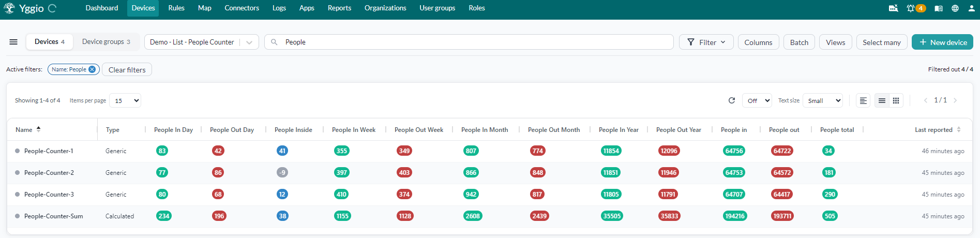Click People In Year value 35505

pyautogui.click(x=612, y=216)
